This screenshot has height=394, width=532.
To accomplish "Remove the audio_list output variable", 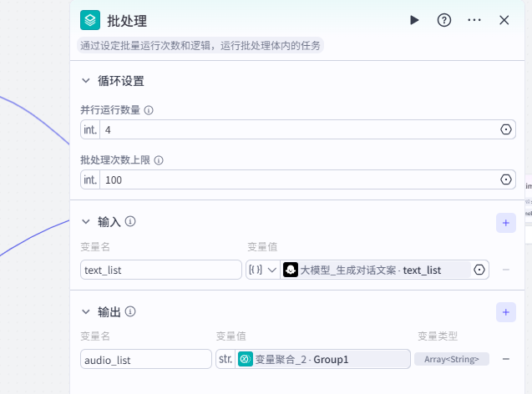I will pyautogui.click(x=506, y=359).
